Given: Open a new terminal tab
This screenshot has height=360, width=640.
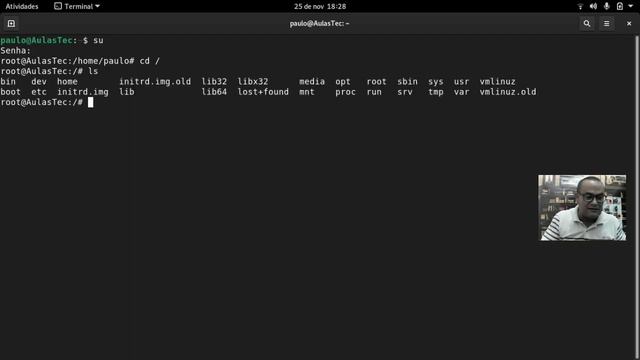Looking at the screenshot, I should click(11, 24).
